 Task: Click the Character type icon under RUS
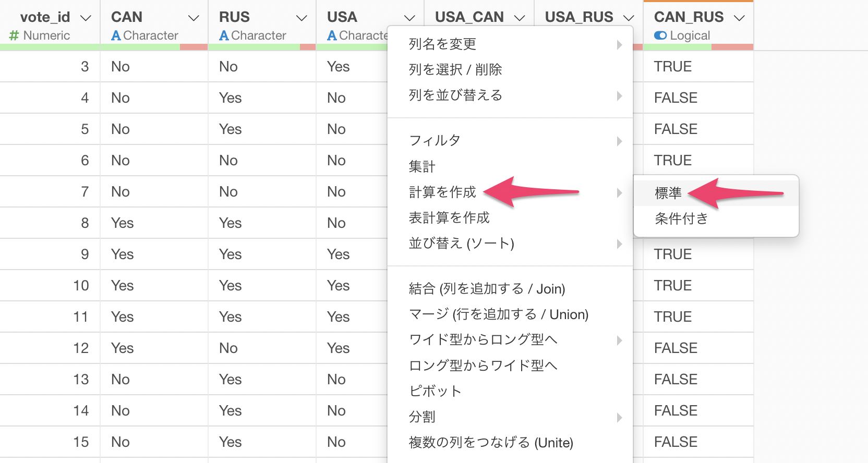[224, 35]
